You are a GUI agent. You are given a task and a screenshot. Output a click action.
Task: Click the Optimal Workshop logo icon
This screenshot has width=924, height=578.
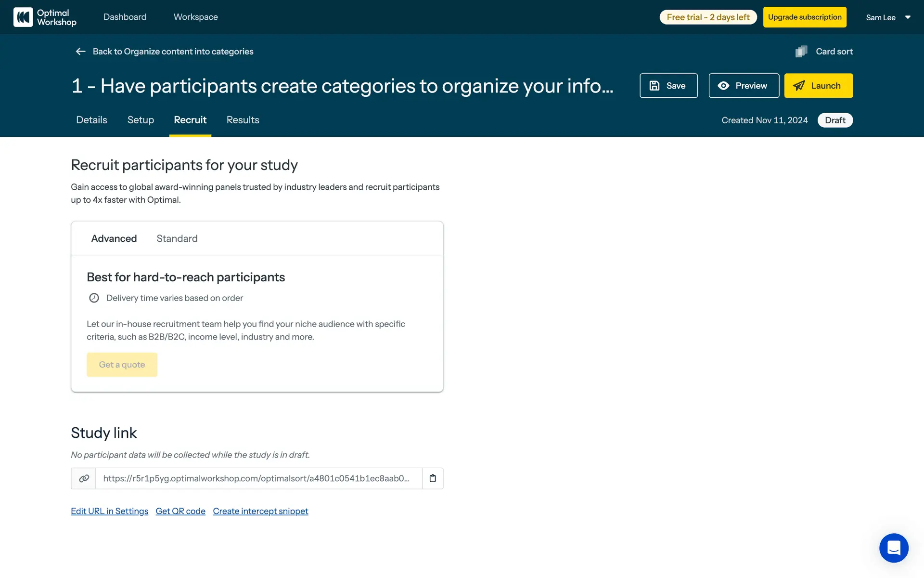(23, 17)
